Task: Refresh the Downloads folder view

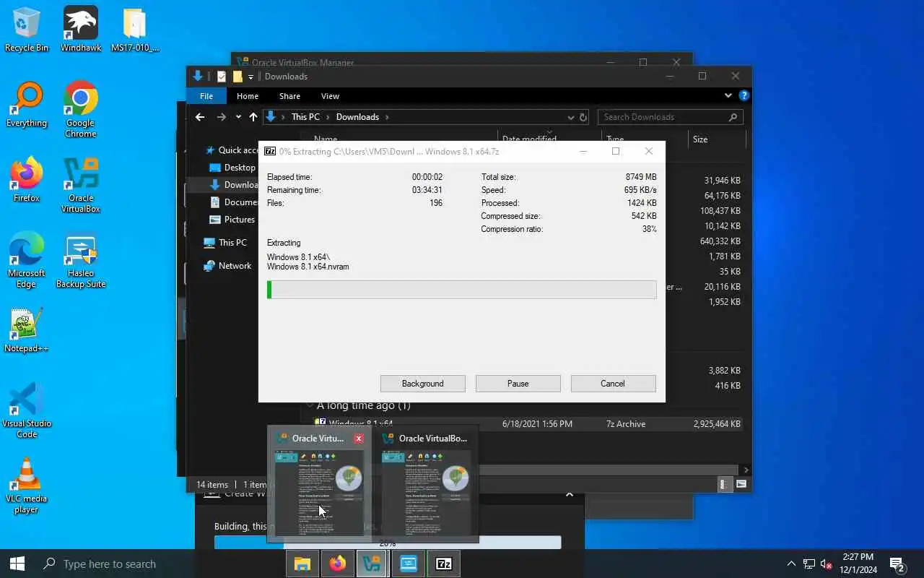Action: (x=583, y=117)
